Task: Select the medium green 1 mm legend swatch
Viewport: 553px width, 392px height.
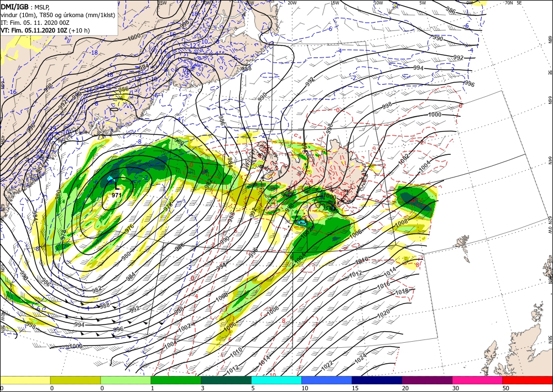Action: tap(176, 380)
